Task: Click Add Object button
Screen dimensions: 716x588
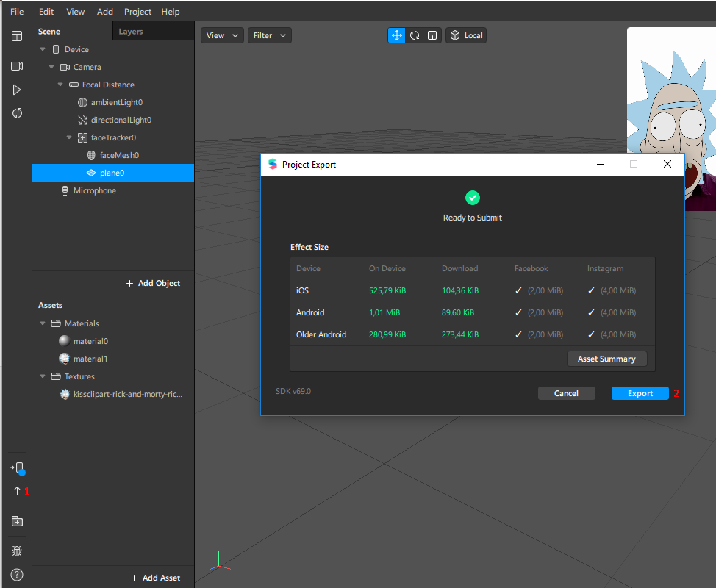Action: coord(153,283)
